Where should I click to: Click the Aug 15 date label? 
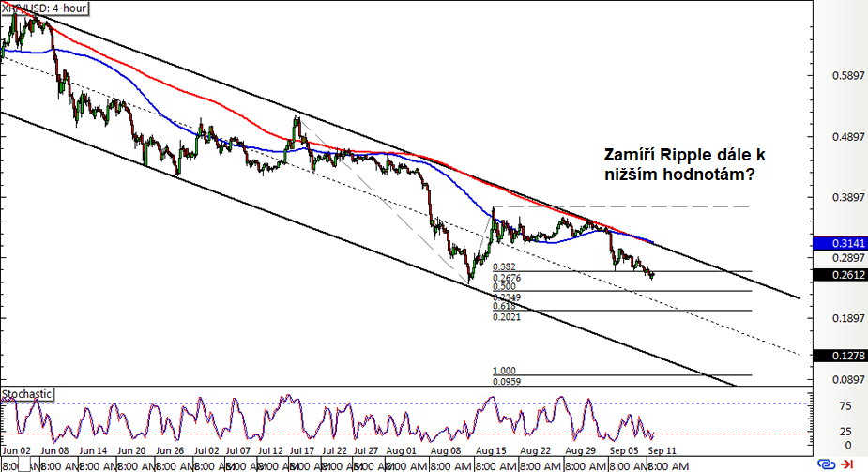(x=491, y=451)
